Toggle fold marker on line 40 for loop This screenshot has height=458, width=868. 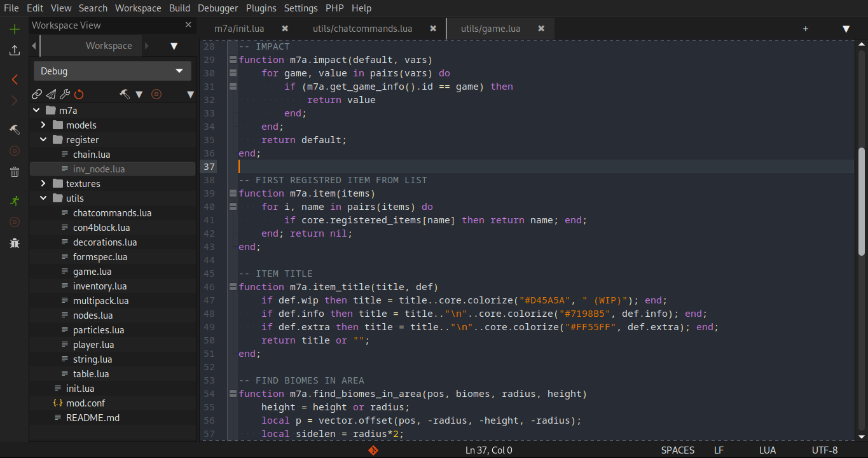(233, 207)
